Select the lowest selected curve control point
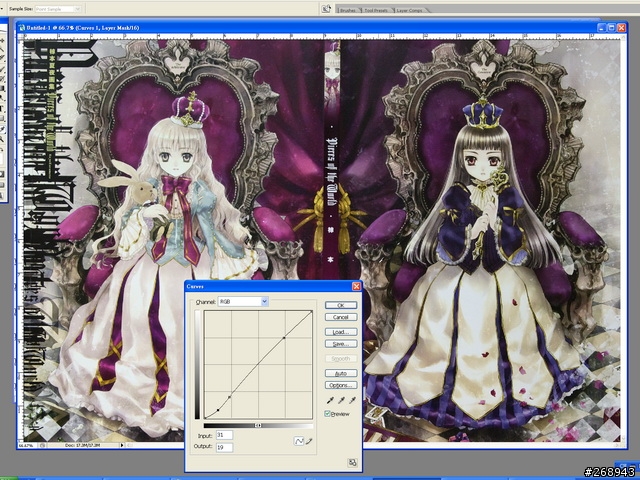The width and height of the screenshot is (640, 480). 218,410
